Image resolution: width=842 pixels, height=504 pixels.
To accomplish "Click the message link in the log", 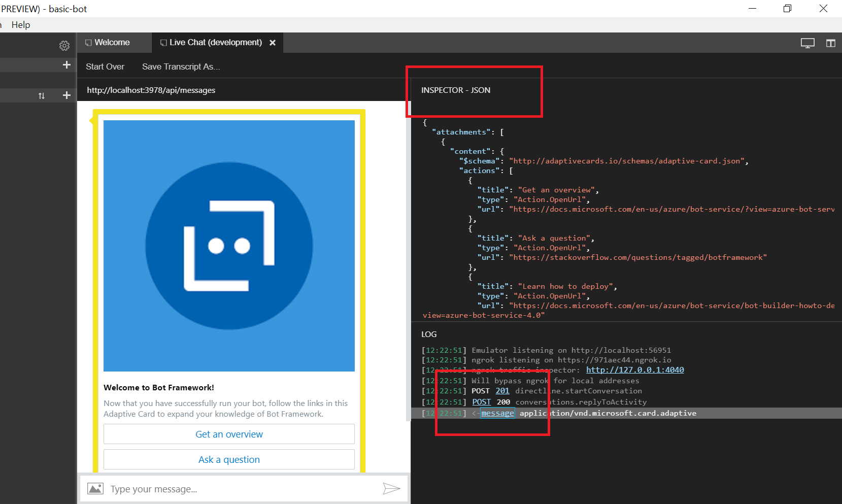I will 497,413.
